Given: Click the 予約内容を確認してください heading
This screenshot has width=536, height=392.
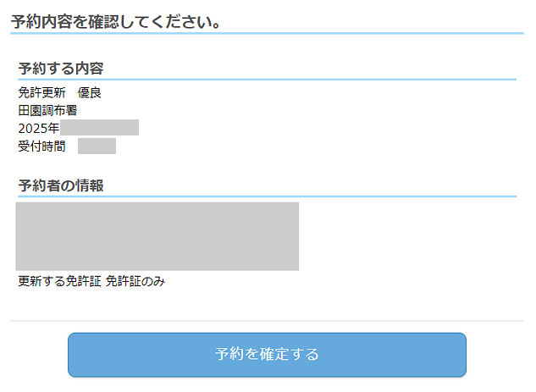Looking at the screenshot, I should (x=116, y=21).
